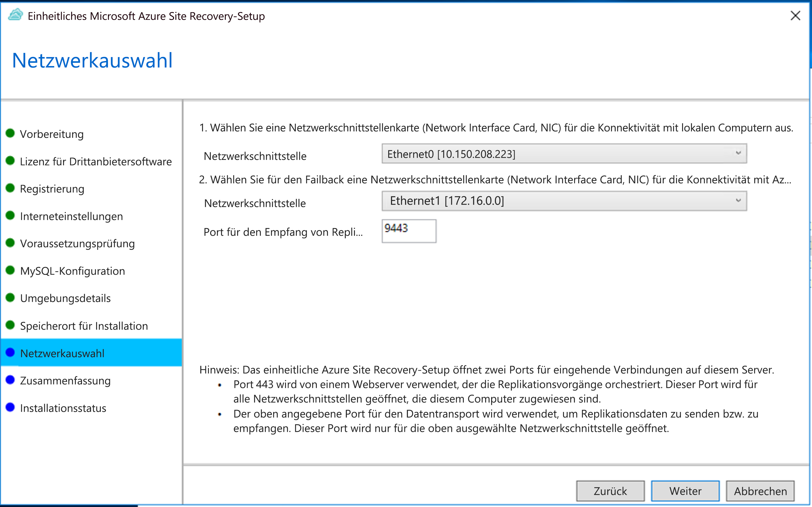Click the 'Der oben angegebene Port' note

(x=496, y=421)
